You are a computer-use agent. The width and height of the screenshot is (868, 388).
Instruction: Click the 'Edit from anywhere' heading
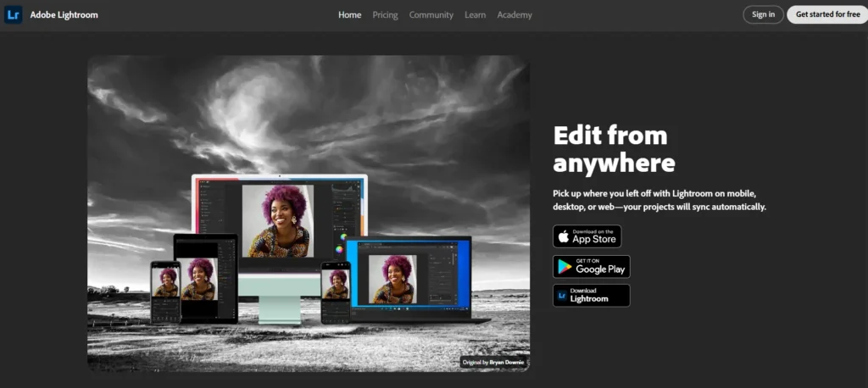(614, 149)
